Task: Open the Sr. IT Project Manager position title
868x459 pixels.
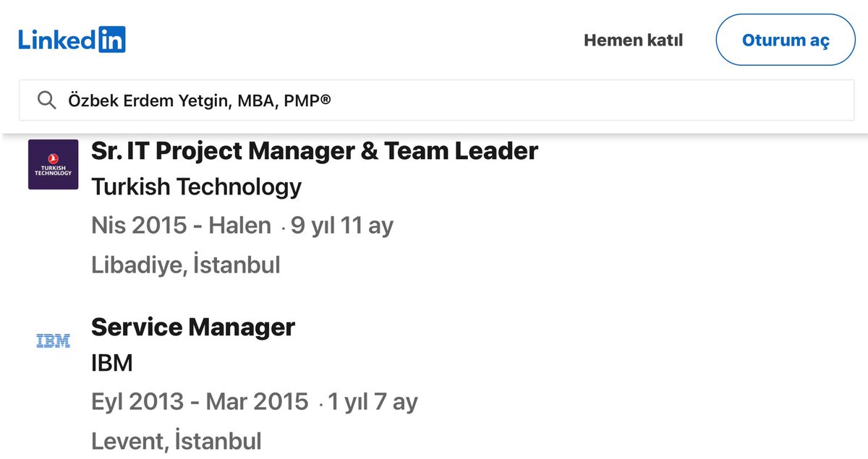Action: pyautogui.click(x=315, y=151)
